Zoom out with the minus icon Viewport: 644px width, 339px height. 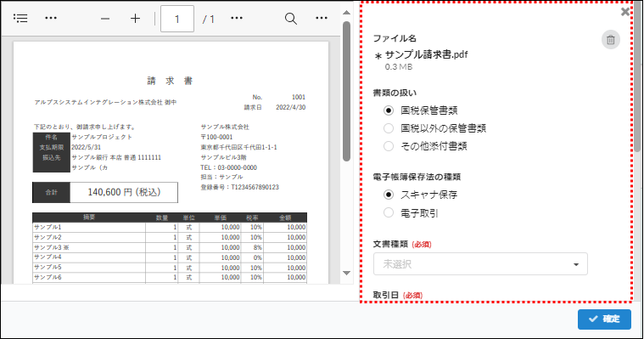coord(105,19)
